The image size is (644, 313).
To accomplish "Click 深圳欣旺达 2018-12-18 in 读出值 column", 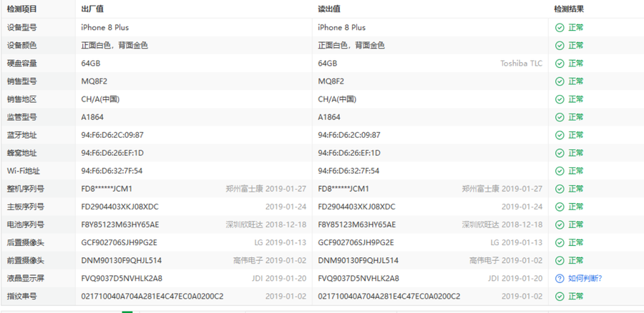I will pos(502,224).
